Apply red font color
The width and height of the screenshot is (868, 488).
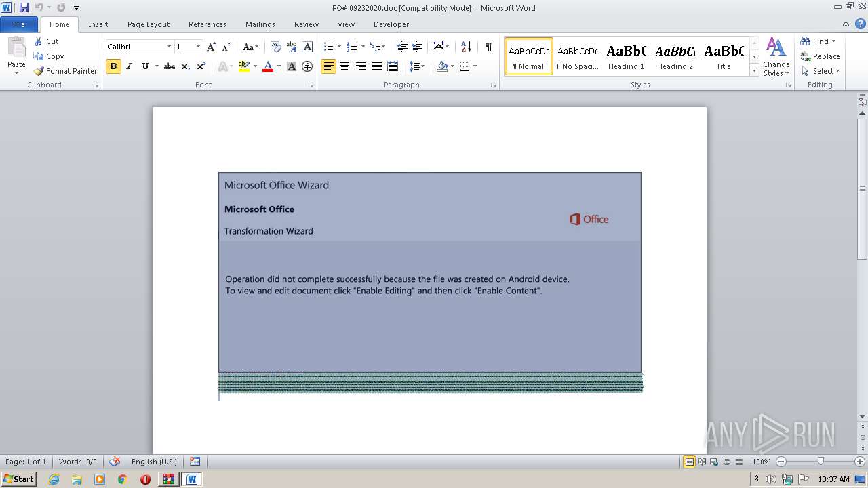tap(268, 66)
